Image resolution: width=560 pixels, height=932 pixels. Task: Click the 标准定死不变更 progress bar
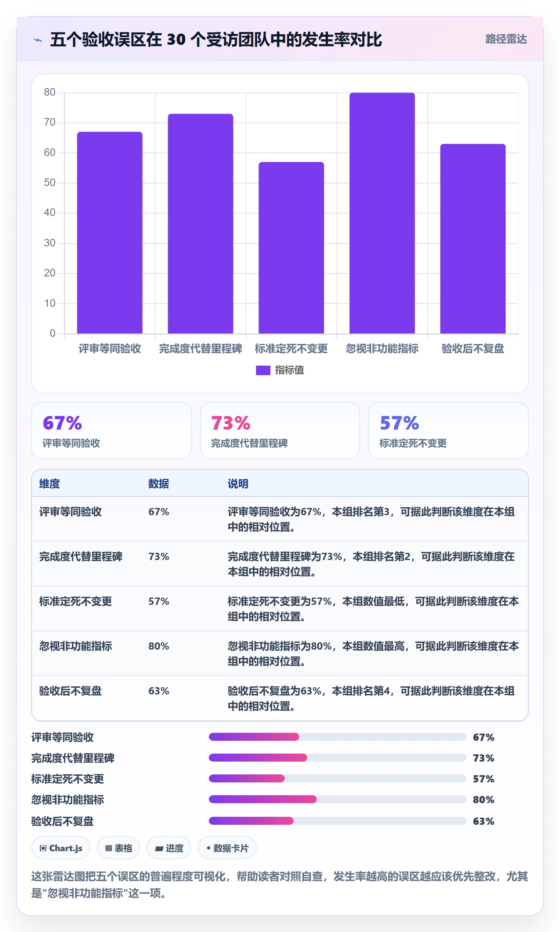click(x=337, y=778)
